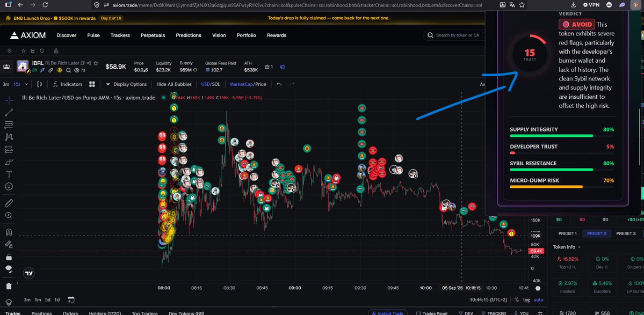Open the Holders (1720) tab
The width and height of the screenshot is (644, 315).
click(x=105, y=313)
